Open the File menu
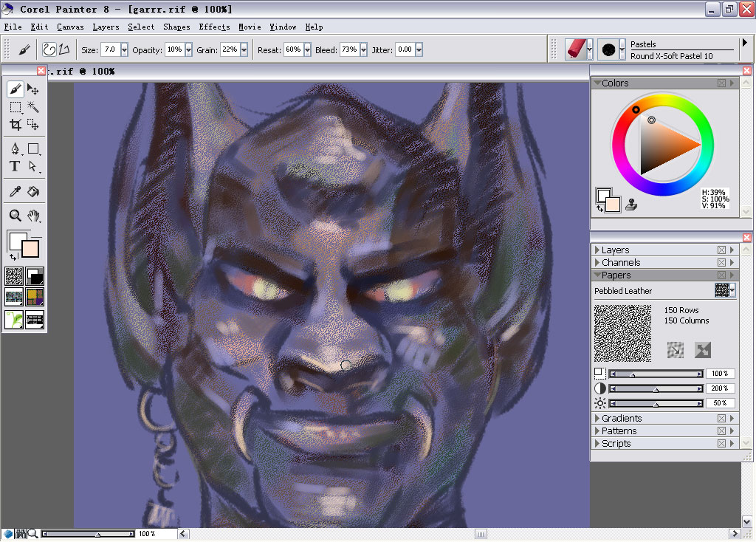The image size is (756, 542). coord(13,27)
